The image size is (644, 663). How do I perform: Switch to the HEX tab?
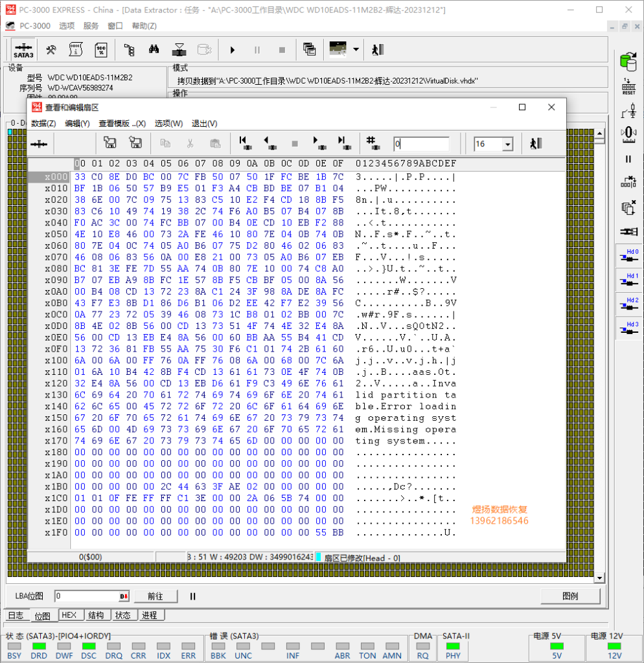point(69,615)
